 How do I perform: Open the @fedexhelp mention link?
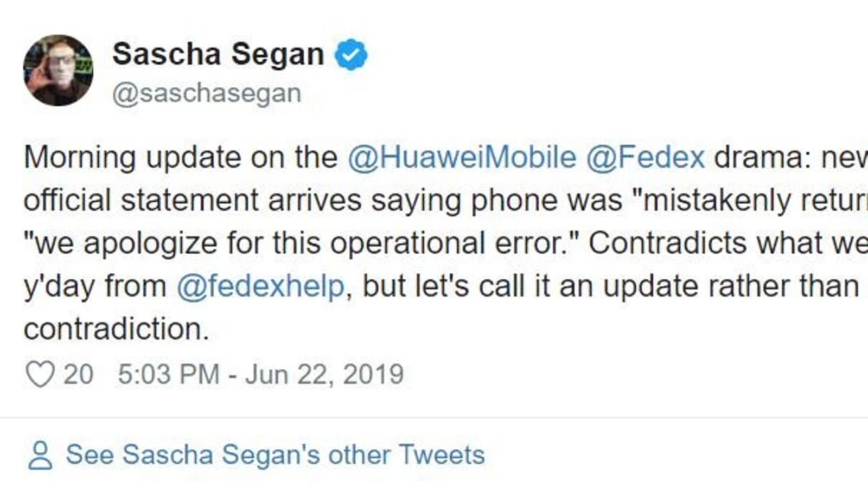tap(260, 286)
